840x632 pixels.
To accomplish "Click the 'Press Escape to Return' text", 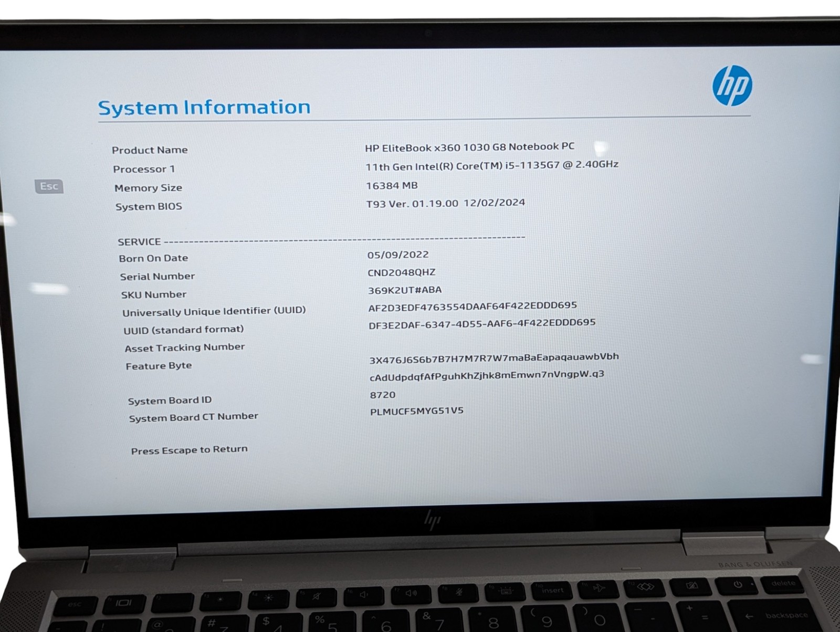I will pyautogui.click(x=190, y=450).
